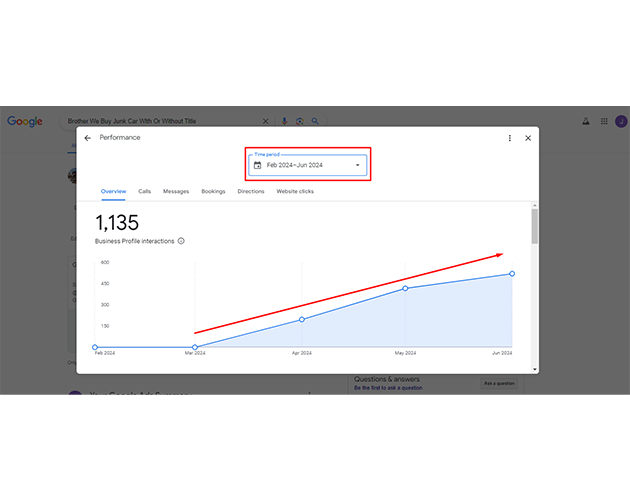This screenshot has width=630, height=500.
Task: Select the Directions tab
Action: click(251, 191)
